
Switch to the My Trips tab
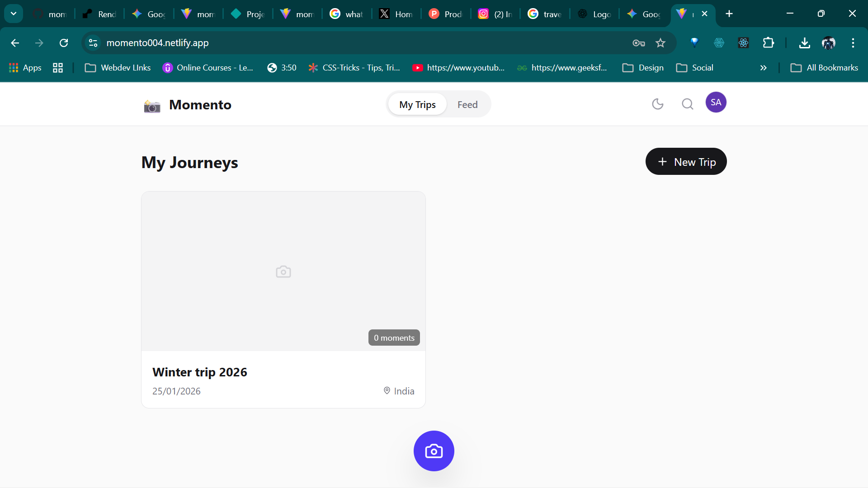pyautogui.click(x=416, y=104)
